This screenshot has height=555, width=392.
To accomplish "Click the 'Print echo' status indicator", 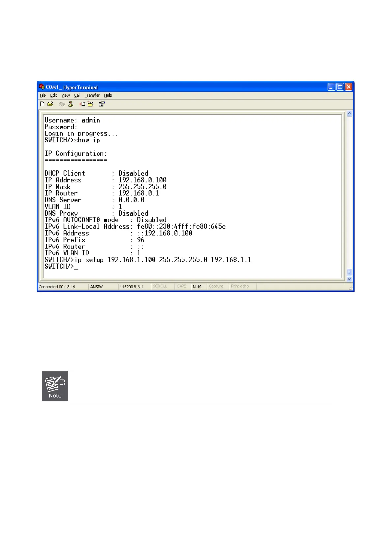I will pos(240,286).
